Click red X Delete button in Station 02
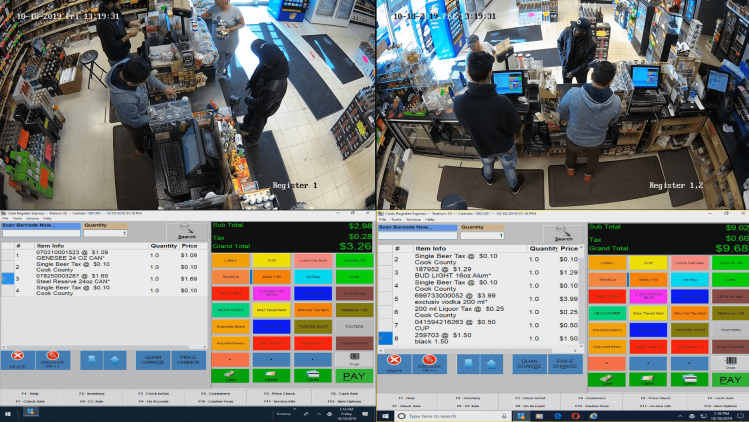This screenshot has width=749, height=422. (x=18, y=360)
